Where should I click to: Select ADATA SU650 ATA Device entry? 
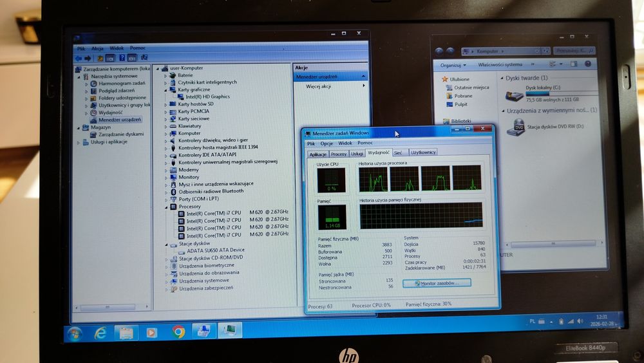coord(216,250)
